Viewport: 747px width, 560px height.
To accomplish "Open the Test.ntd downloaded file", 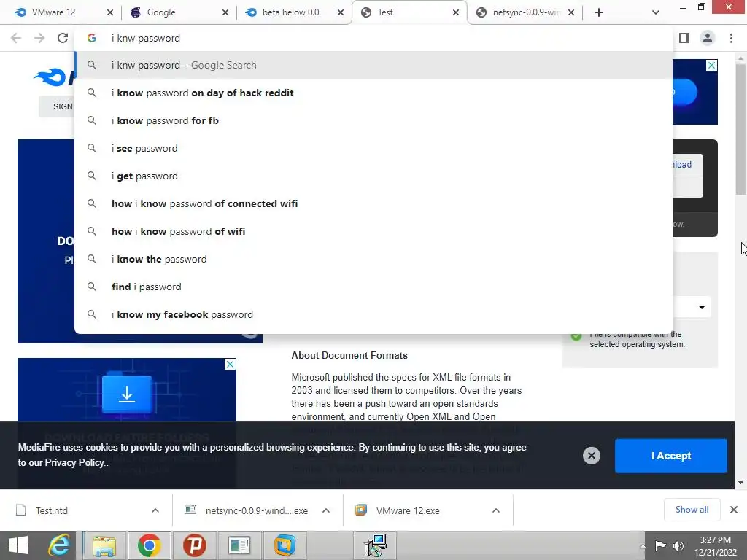I will pos(52,510).
